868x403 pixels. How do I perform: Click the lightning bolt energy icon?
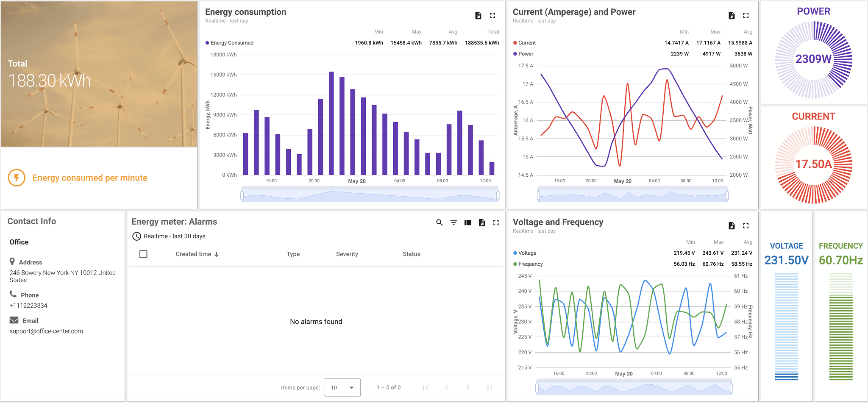coord(16,178)
